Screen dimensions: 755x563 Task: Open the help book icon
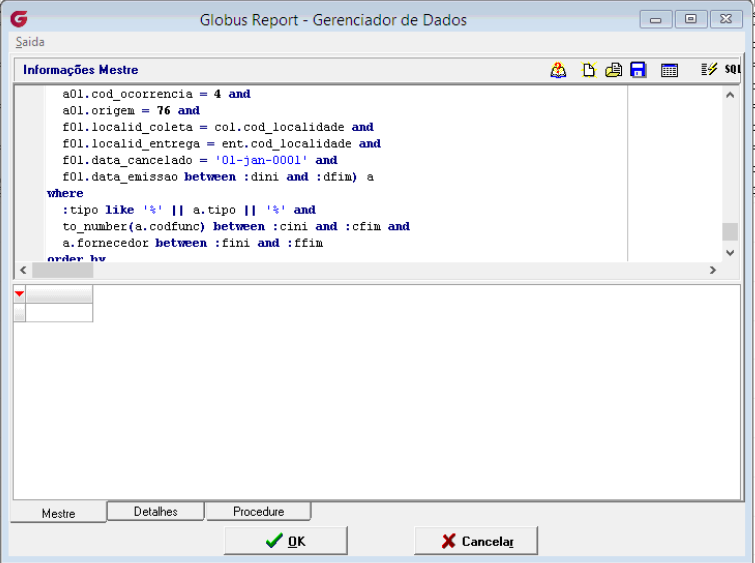point(558,70)
